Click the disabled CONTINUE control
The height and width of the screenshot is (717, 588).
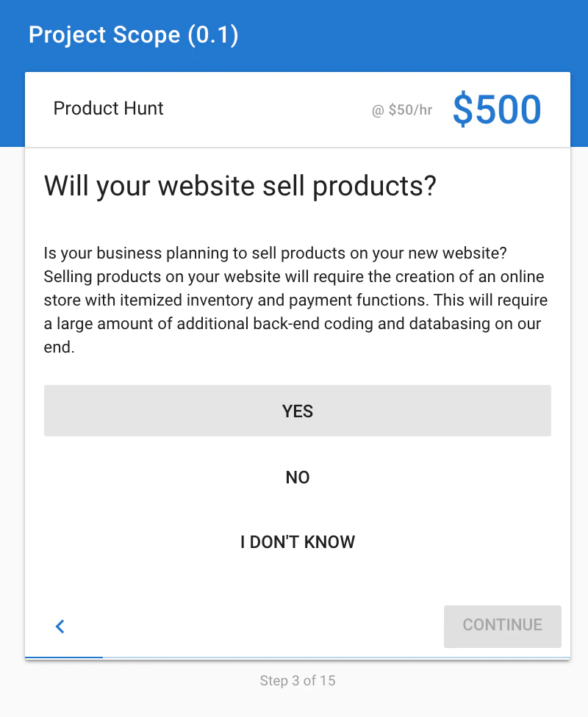(503, 626)
